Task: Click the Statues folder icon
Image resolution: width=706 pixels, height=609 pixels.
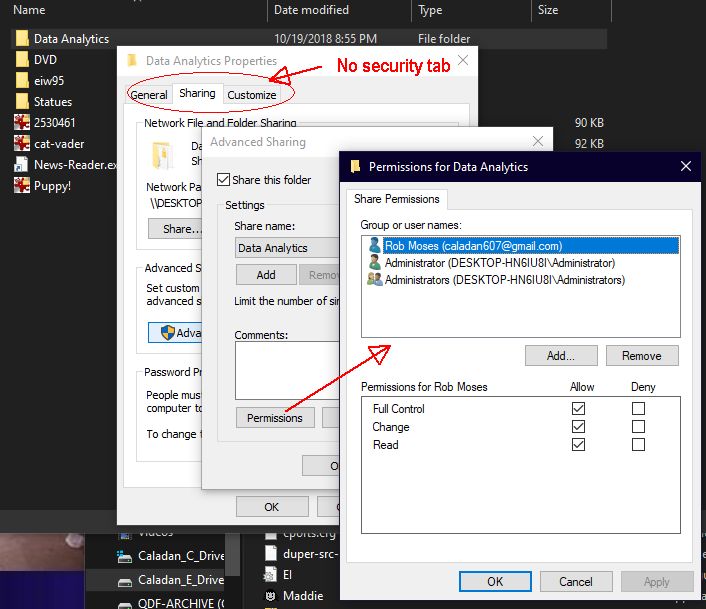Action: click(22, 101)
